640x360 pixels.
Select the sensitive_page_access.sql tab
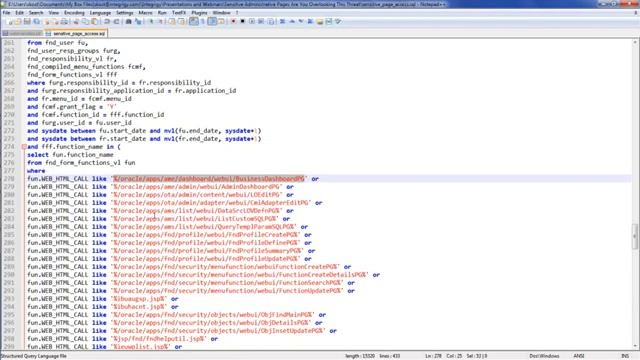(x=76, y=33)
